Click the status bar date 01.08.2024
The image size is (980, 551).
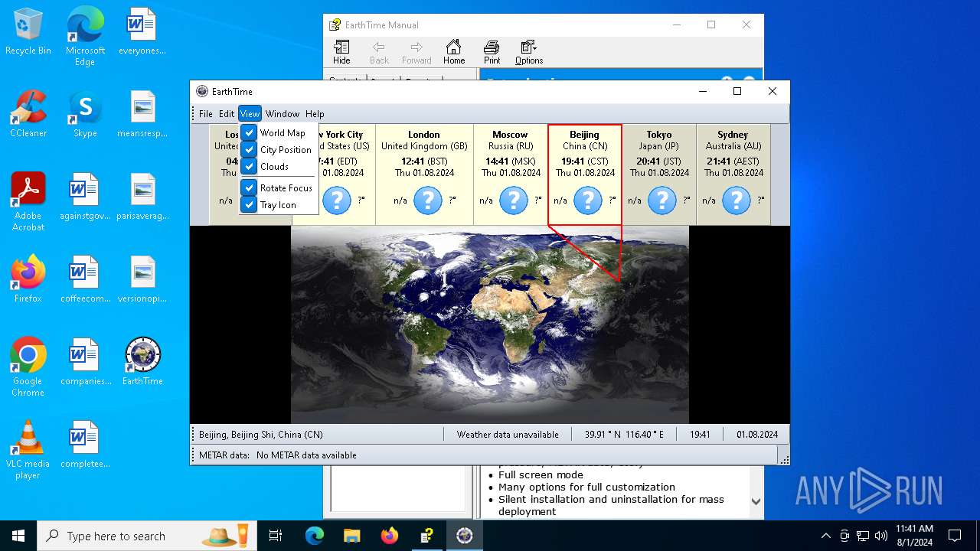coord(757,434)
